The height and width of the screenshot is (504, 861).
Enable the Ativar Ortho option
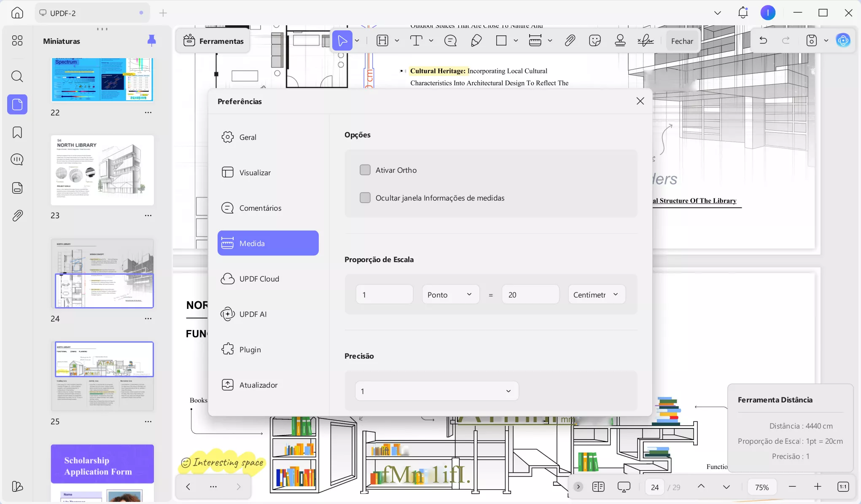pos(365,169)
